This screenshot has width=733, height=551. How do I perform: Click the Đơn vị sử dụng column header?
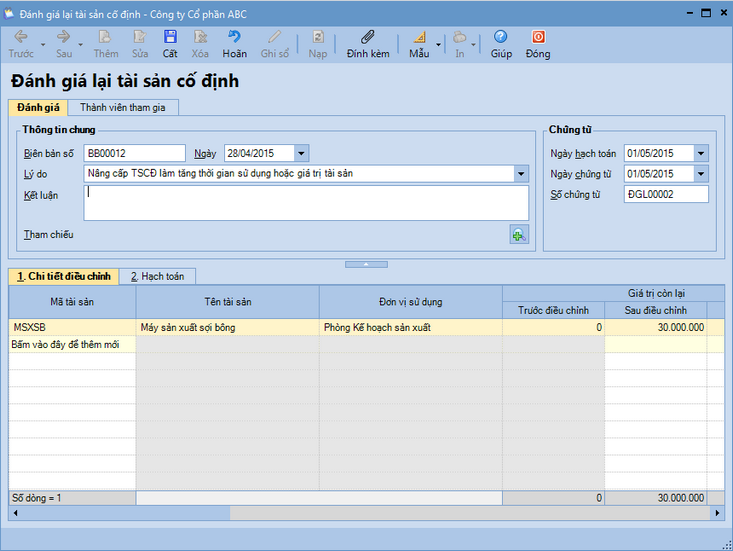coord(411,302)
